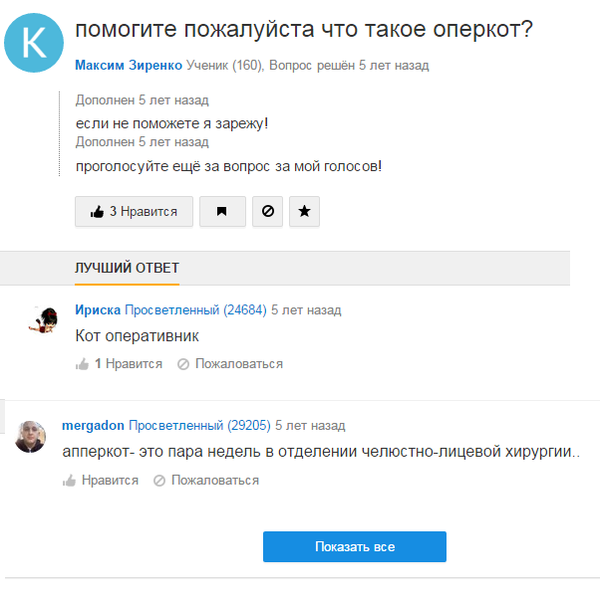Select the ЛУЧШИЙ ОТВЕТ tab
Image resolution: width=600 pixels, height=601 pixels.
pyautogui.click(x=127, y=268)
